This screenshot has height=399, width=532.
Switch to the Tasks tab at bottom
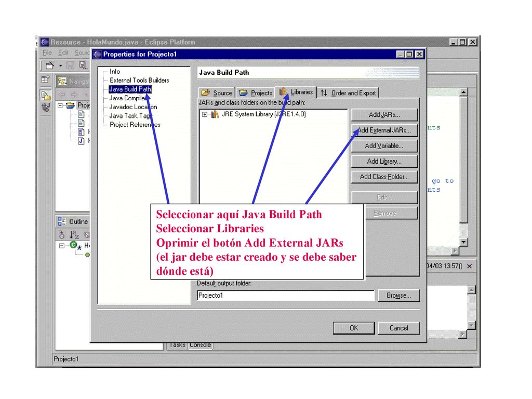click(177, 345)
